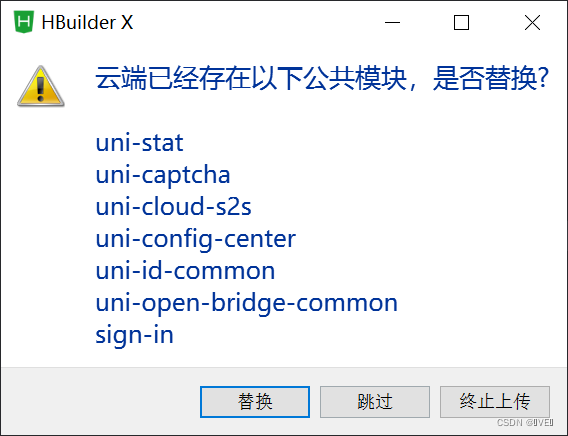568x436 pixels.
Task: Click the uni-cloud-s2s module name
Action: 173,206
